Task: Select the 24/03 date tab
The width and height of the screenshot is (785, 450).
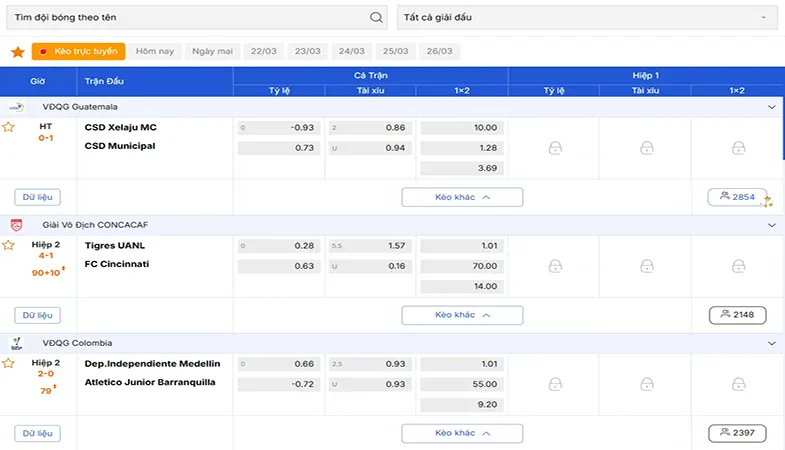Action: [351, 52]
